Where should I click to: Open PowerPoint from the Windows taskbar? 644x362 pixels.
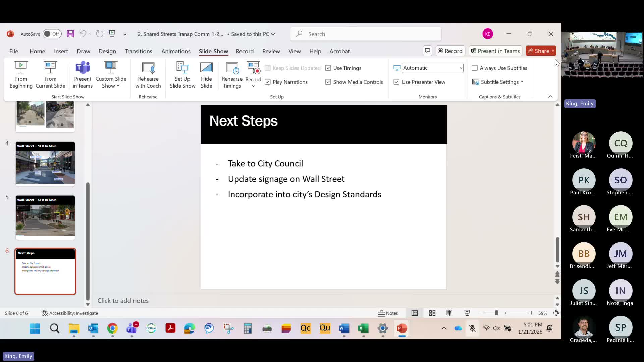click(402, 328)
